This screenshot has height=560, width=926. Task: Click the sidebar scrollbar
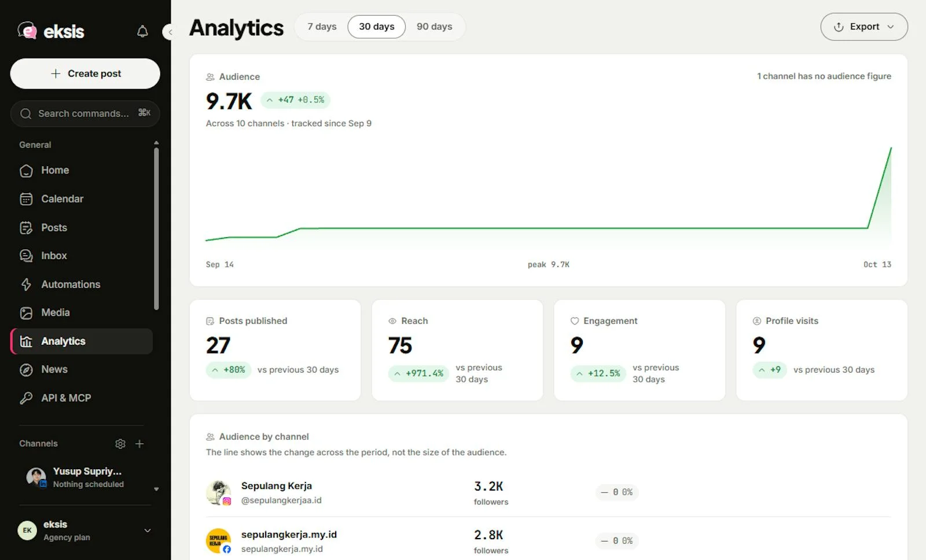tap(156, 229)
